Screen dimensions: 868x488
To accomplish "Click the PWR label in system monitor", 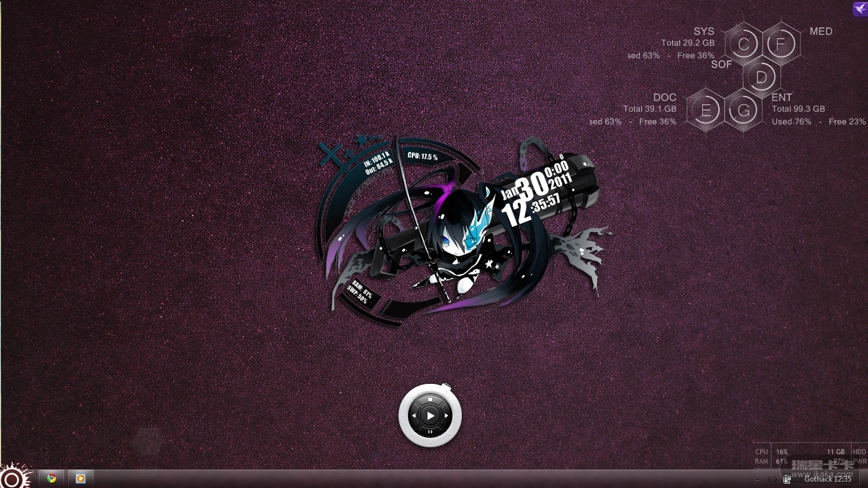I will pos(859,461).
